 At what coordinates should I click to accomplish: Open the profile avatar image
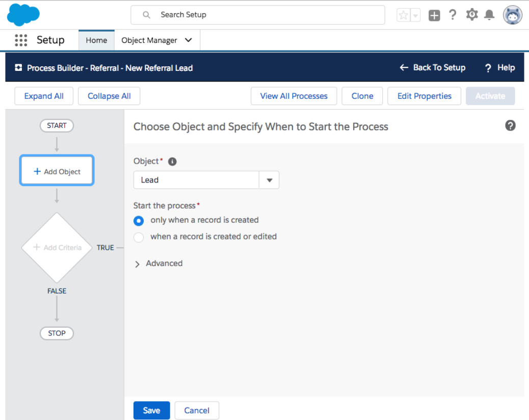point(513,15)
